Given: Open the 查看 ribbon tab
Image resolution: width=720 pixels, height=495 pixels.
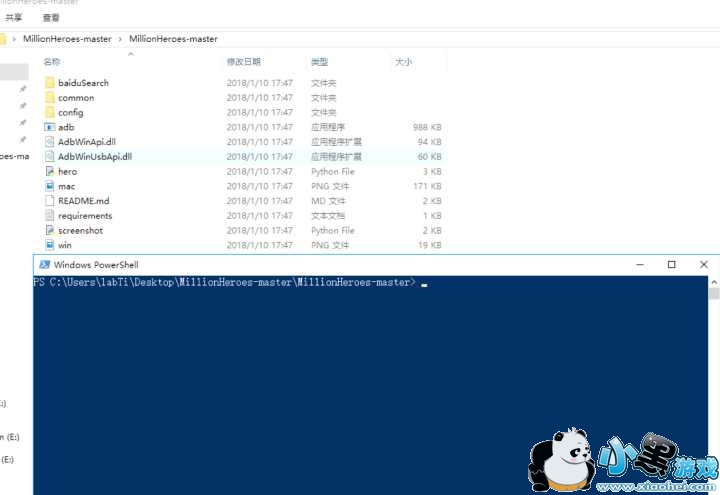Looking at the screenshot, I should click(x=51, y=17).
